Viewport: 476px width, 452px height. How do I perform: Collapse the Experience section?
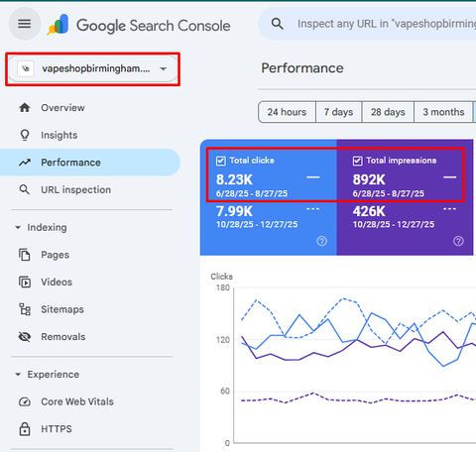pos(18,375)
